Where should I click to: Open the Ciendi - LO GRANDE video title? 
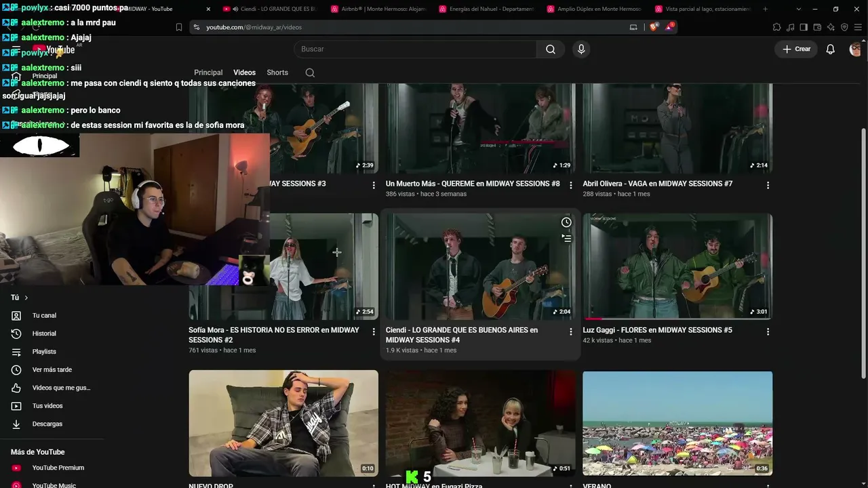coord(462,335)
